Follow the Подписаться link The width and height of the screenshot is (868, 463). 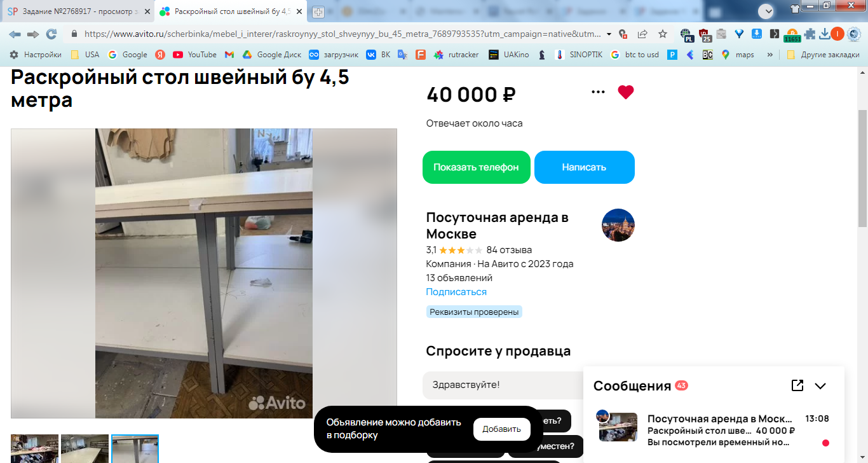pyautogui.click(x=456, y=292)
